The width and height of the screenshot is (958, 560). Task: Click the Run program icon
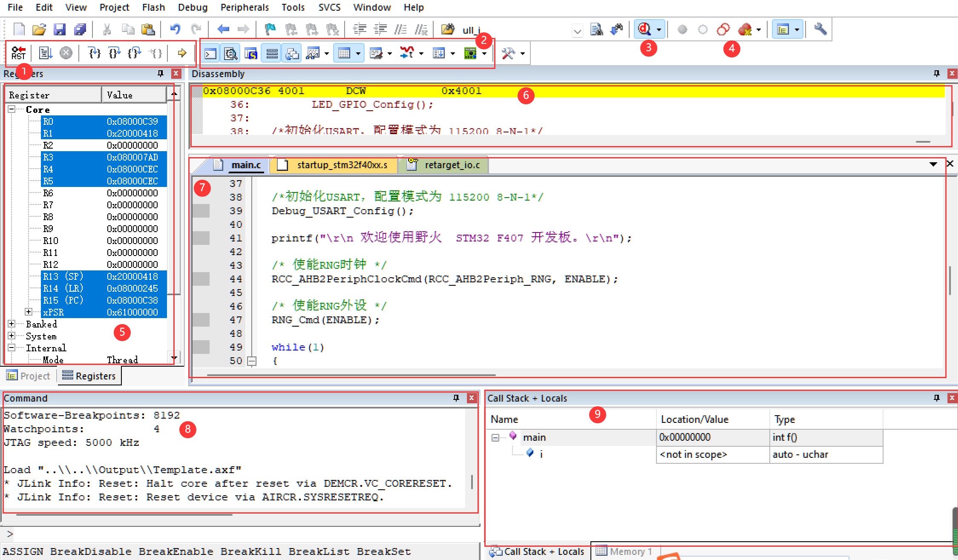coord(45,53)
